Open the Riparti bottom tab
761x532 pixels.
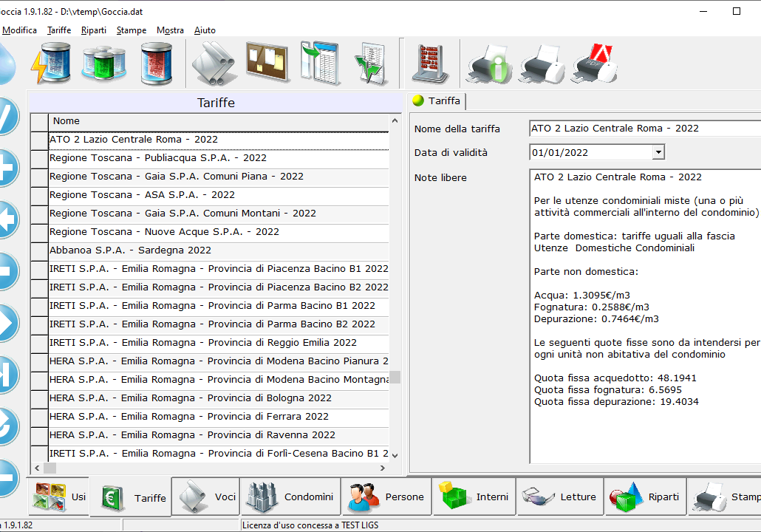tap(646, 497)
